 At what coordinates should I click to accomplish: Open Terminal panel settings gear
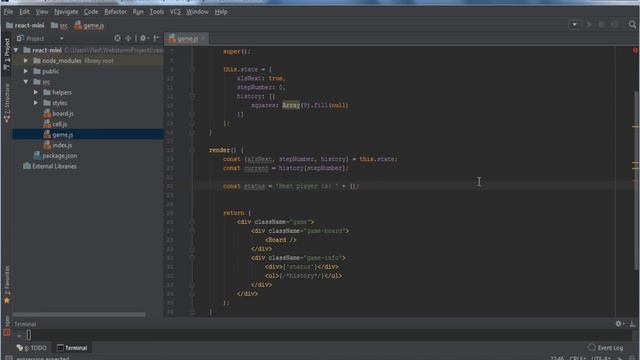tap(619, 324)
